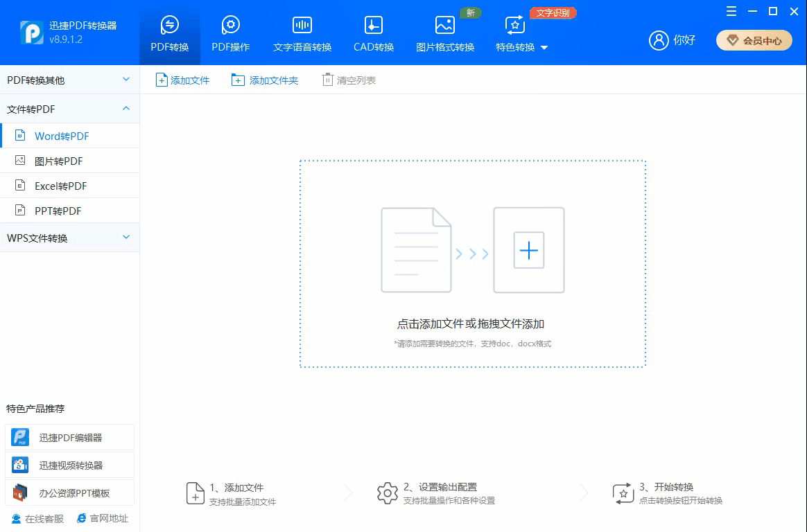This screenshot has height=532, width=807.
Task: Open the 会员中心 member center
Action: coord(754,41)
